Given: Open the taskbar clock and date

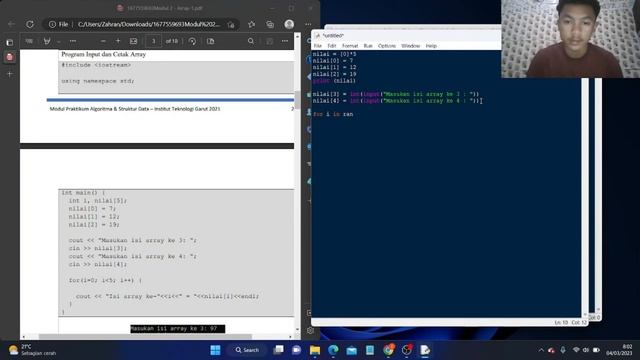Looking at the screenshot, I should click(619, 350).
